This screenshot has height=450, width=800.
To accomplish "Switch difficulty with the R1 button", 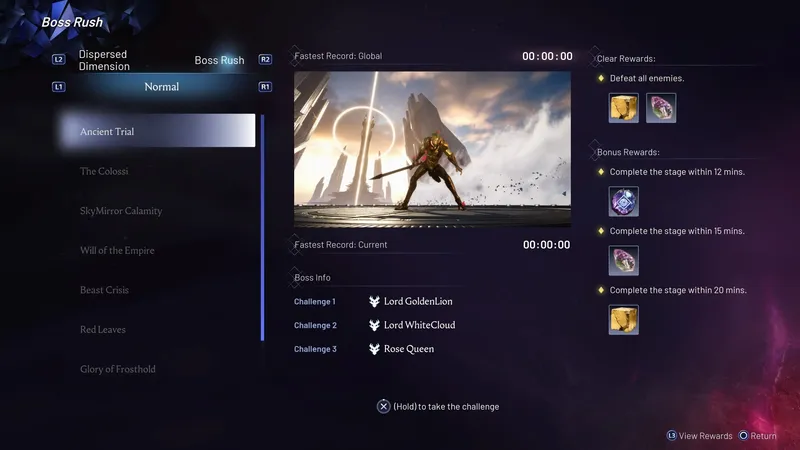I will point(265,87).
